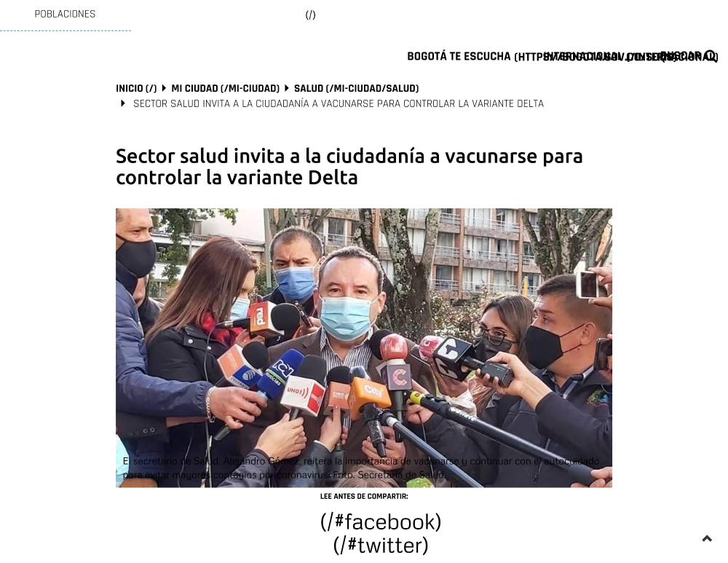The height and width of the screenshot is (563, 728).
Task: Share the article via the facebook link
Action: pos(380,521)
